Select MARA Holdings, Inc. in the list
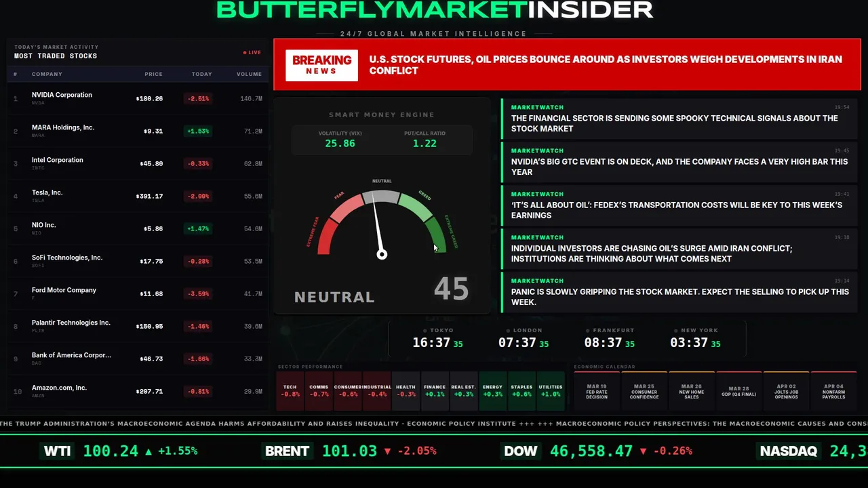This screenshot has height=488, width=868. point(63,127)
